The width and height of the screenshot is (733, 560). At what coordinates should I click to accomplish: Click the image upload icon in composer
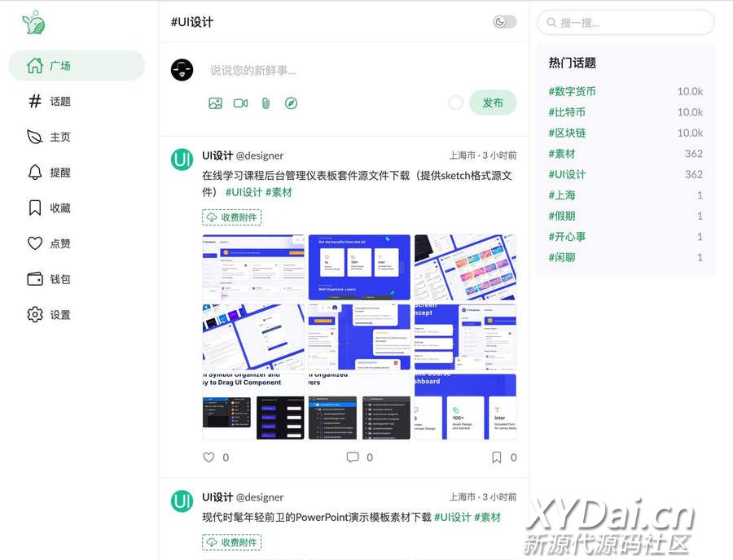215,103
